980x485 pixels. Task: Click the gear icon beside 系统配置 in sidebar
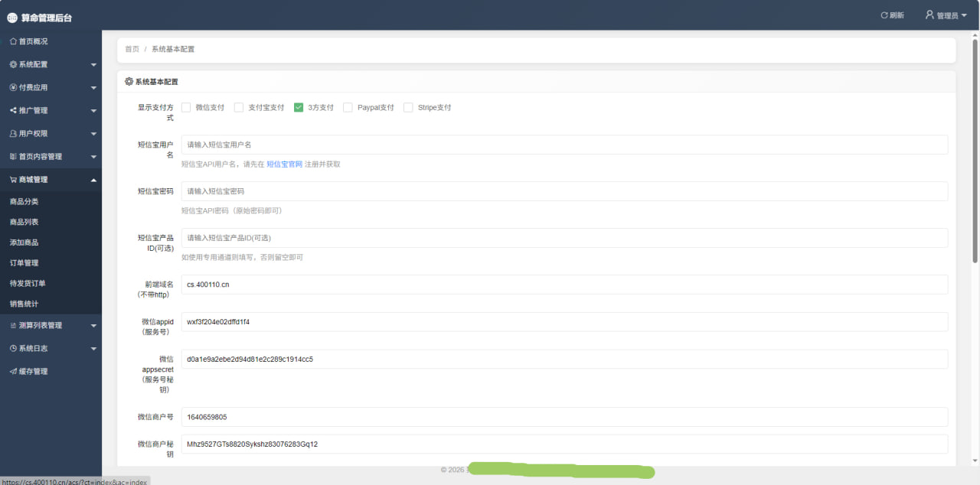[13, 64]
